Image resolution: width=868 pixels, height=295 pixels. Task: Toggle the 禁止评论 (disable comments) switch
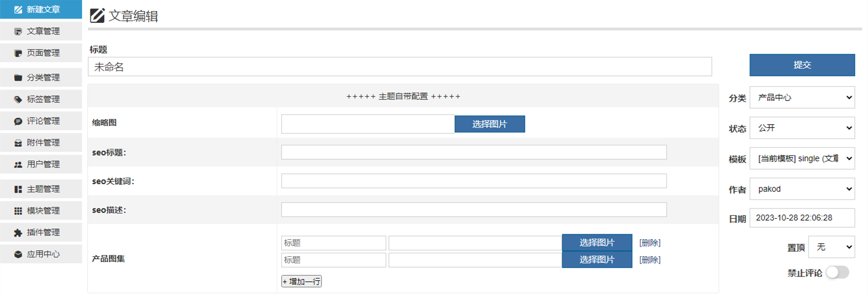pyautogui.click(x=837, y=272)
